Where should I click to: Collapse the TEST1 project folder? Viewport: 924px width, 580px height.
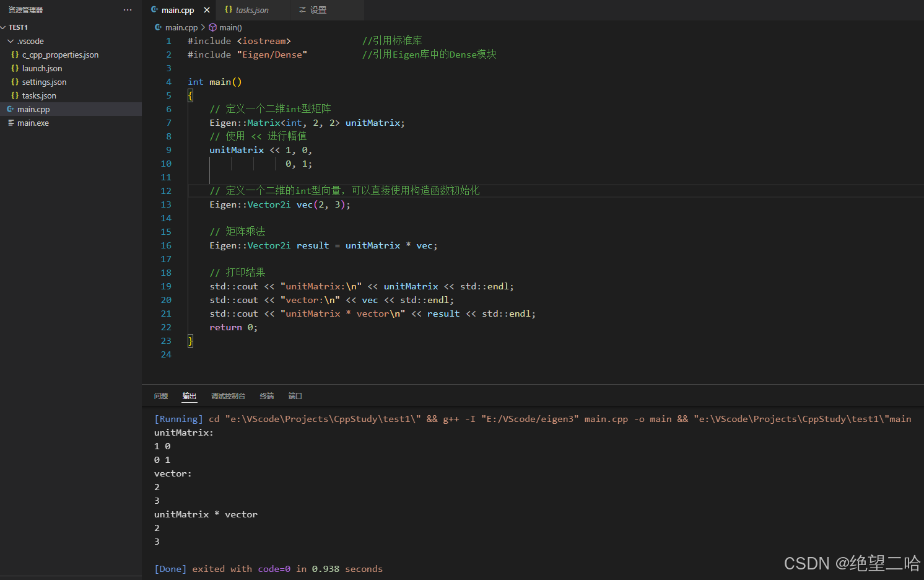click(5, 27)
